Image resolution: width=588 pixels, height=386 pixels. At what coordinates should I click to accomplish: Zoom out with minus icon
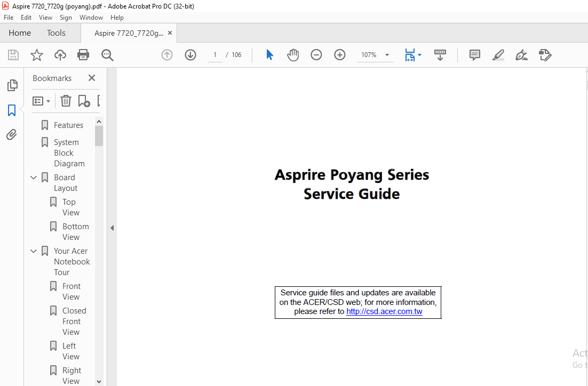pyautogui.click(x=316, y=55)
